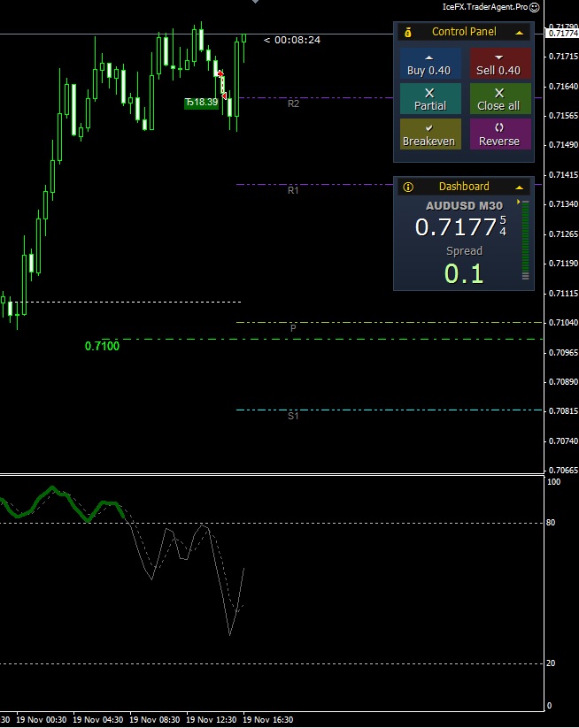Click the 0.7177 bid price in Dashboard
The image size is (579, 728).
tap(460, 227)
